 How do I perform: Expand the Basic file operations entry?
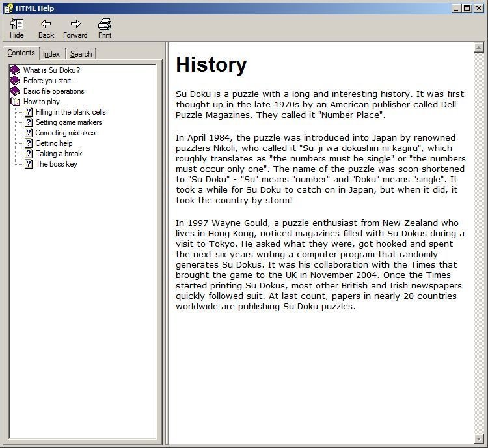pos(53,91)
